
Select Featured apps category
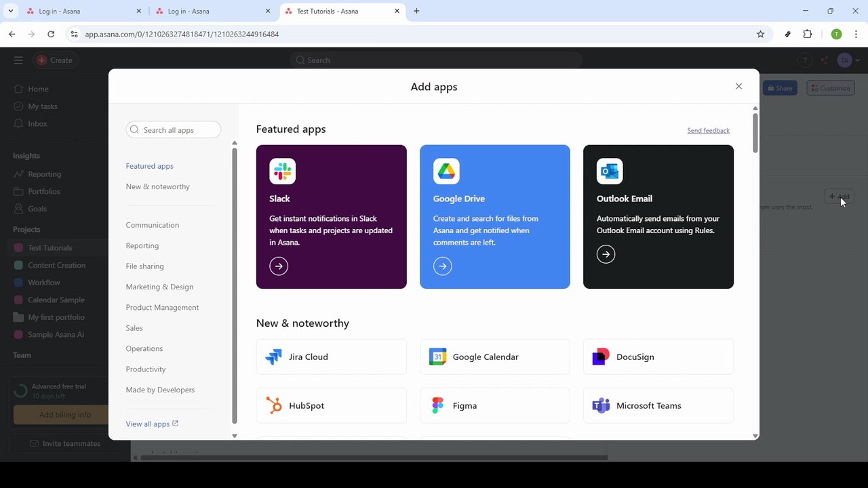click(x=150, y=166)
